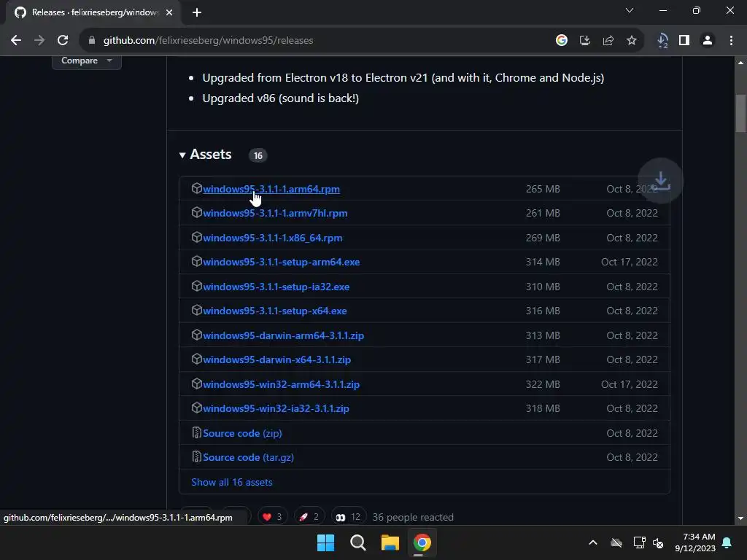
Task: Go back to the previous page
Action: (16, 41)
